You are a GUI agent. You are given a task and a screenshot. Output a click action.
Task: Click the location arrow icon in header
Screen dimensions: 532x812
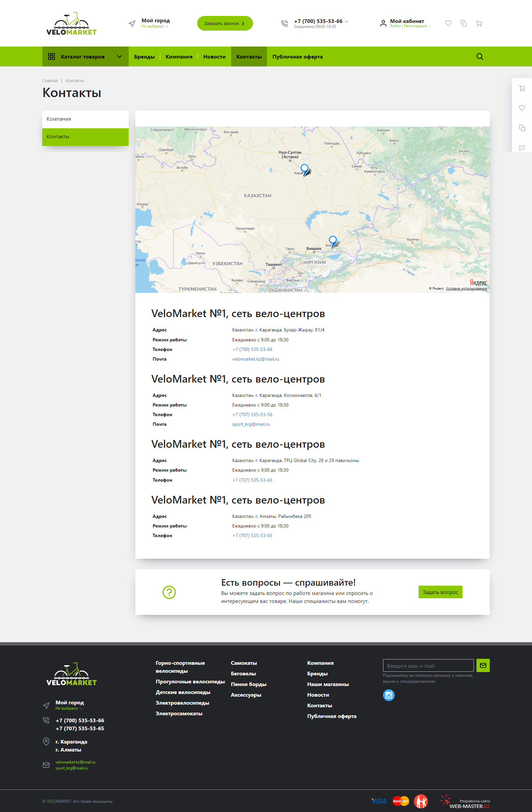132,24
